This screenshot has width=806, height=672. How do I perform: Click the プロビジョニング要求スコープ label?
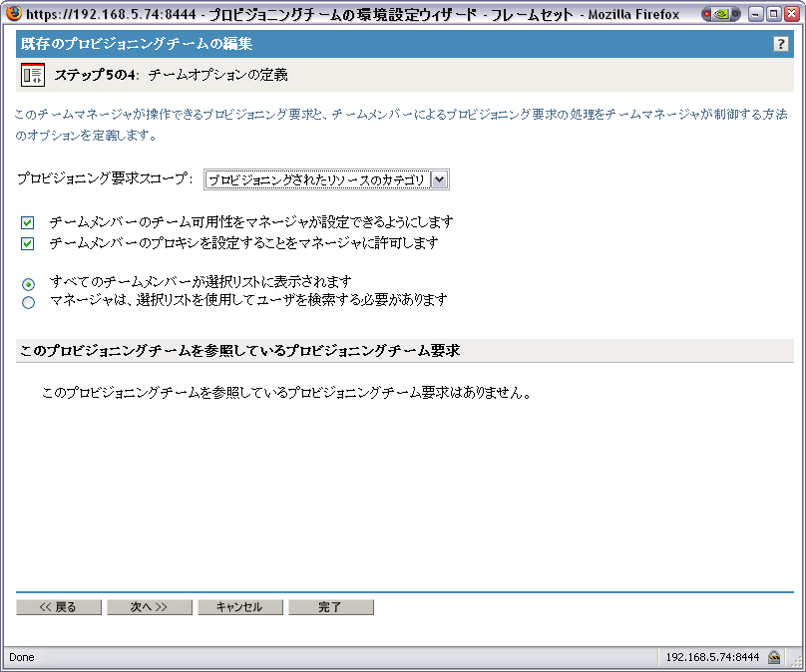click(105, 178)
